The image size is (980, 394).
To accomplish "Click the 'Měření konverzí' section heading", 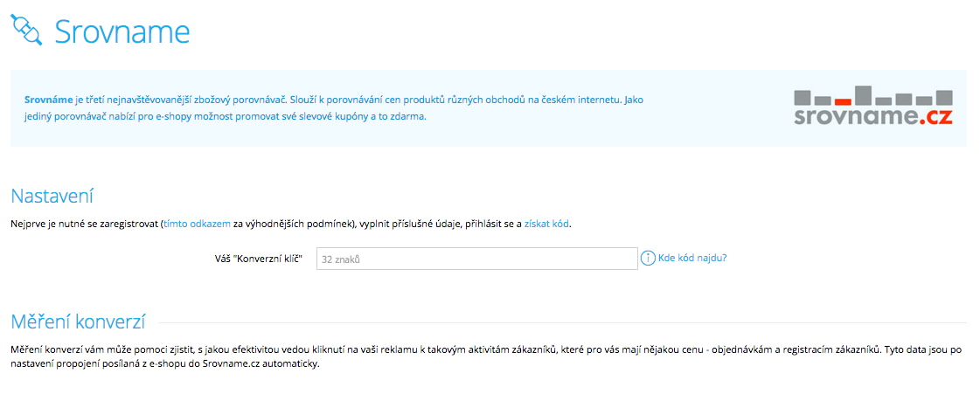I will (x=78, y=322).
